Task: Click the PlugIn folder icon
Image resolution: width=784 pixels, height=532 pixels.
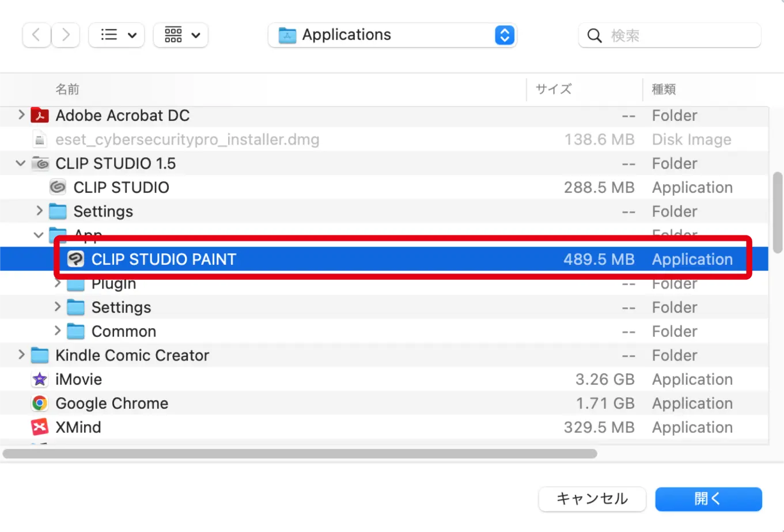Action: [75, 284]
